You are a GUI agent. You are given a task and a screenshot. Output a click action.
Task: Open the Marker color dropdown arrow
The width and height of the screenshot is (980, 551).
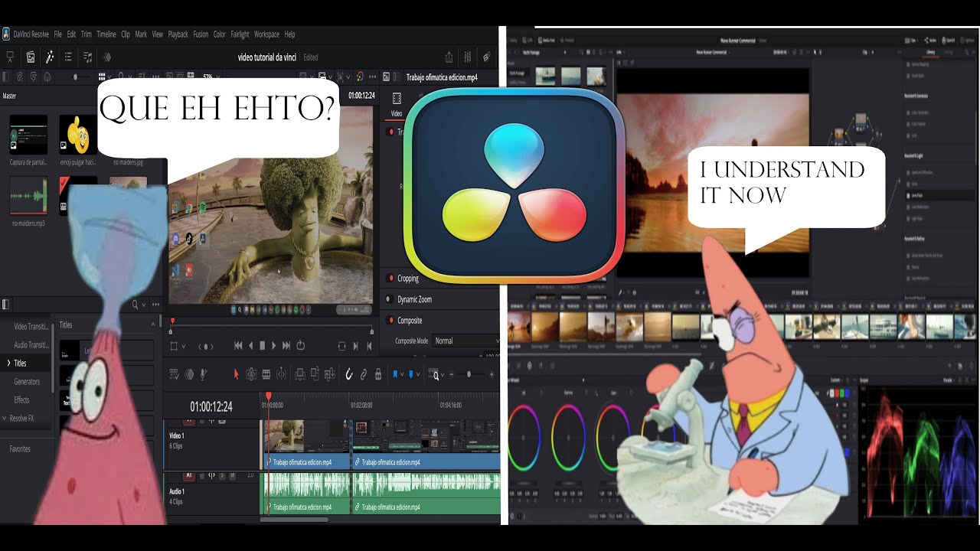418,374
